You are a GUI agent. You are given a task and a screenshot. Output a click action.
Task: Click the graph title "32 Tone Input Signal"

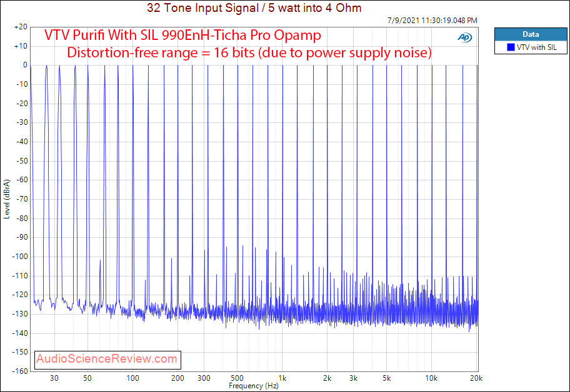(x=202, y=7)
